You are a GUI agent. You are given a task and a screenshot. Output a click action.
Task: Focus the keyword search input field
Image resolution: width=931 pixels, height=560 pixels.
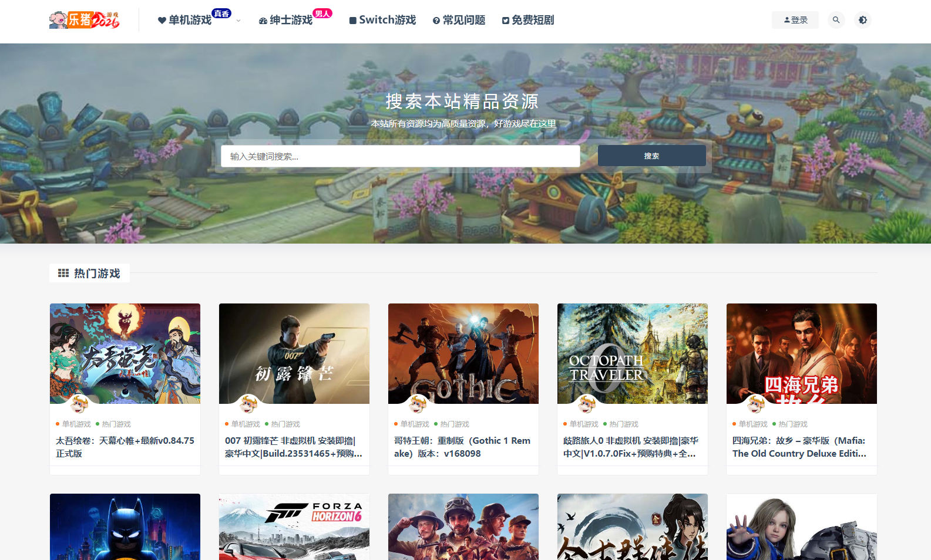pyautogui.click(x=401, y=156)
